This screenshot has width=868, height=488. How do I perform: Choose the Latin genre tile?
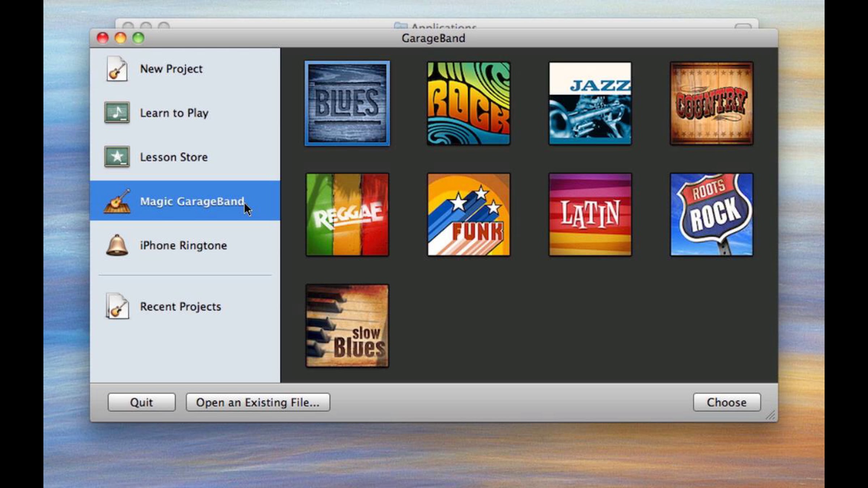[590, 214]
